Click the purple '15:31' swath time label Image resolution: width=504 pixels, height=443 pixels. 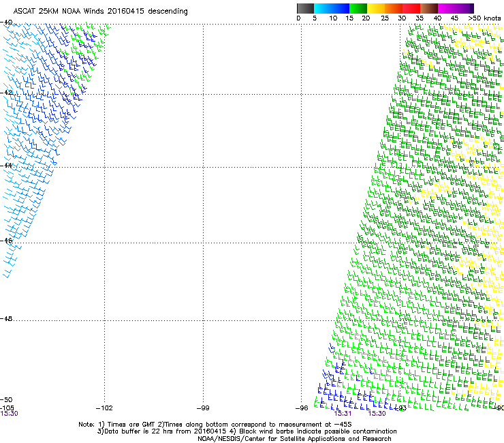click(x=343, y=414)
